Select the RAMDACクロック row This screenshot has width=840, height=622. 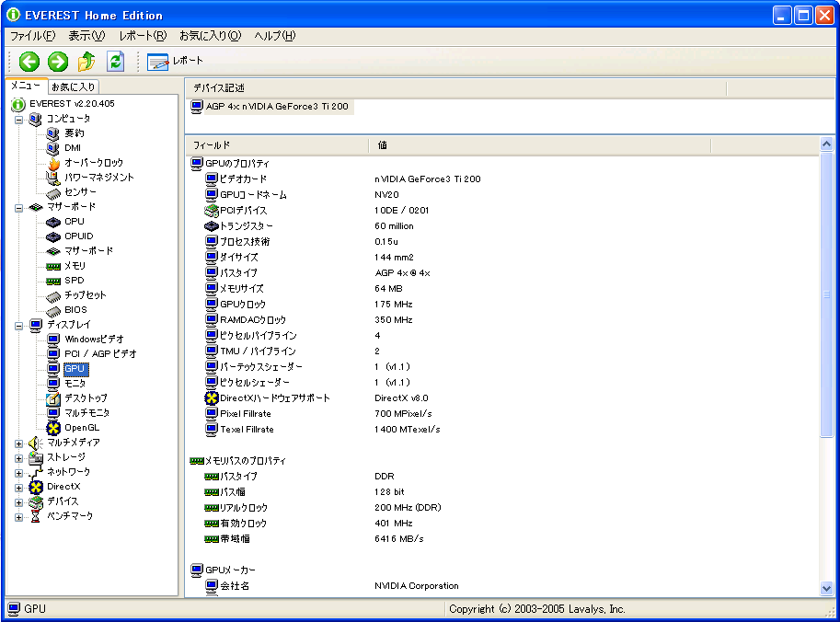point(501,320)
